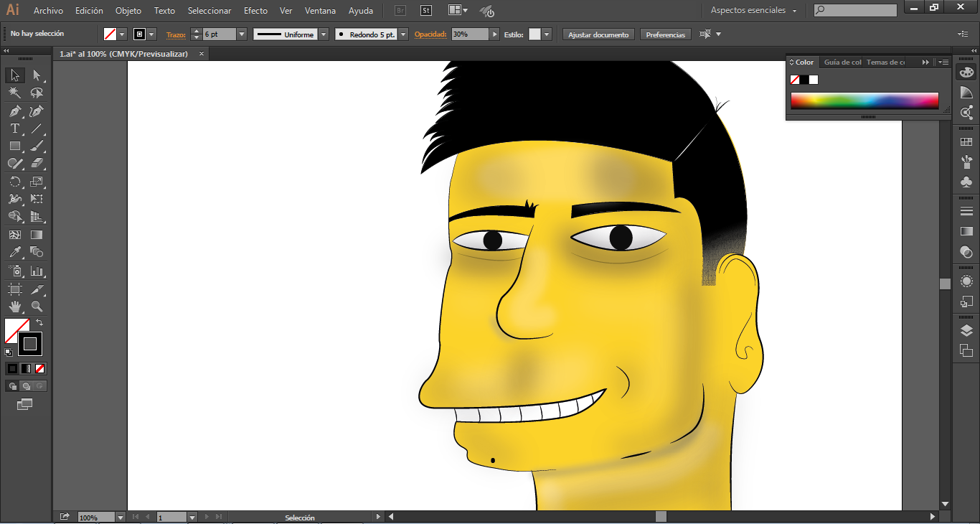Set the None color mode button
This screenshot has height=524, width=980.
click(x=40, y=368)
